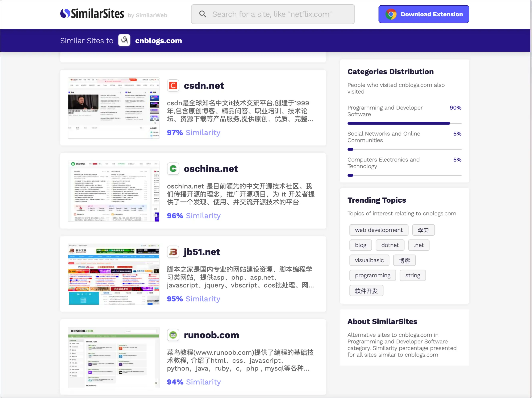Screen dimensions: 532x398
Task: Click the search magnifier icon
Action: pyautogui.click(x=203, y=14)
